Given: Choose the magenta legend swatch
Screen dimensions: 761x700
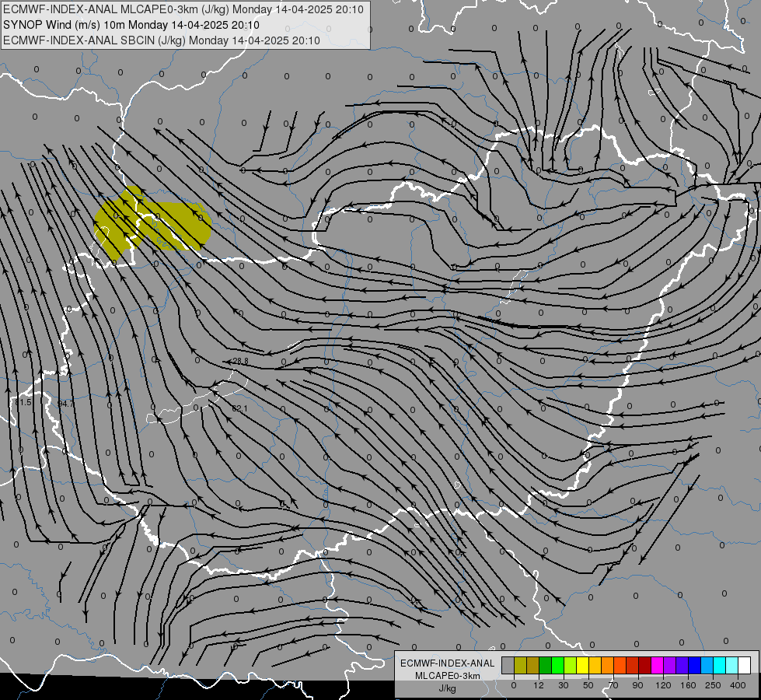Looking at the screenshot, I should 658,665.
